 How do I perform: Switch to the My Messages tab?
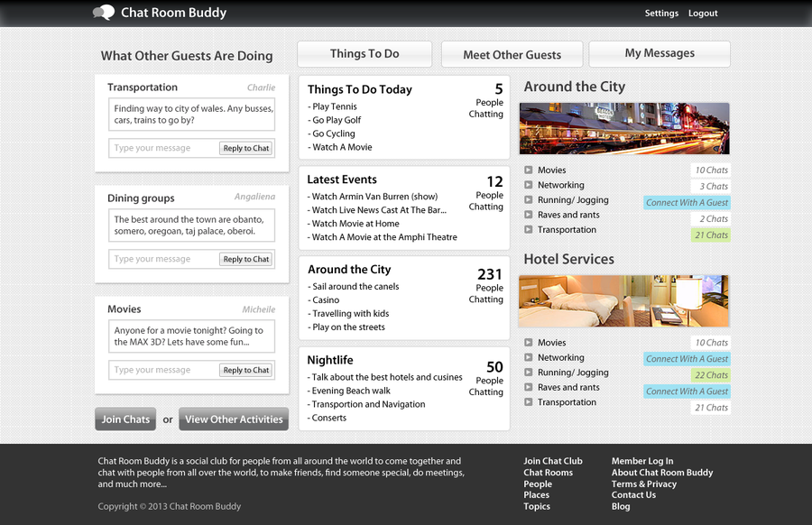tap(660, 54)
